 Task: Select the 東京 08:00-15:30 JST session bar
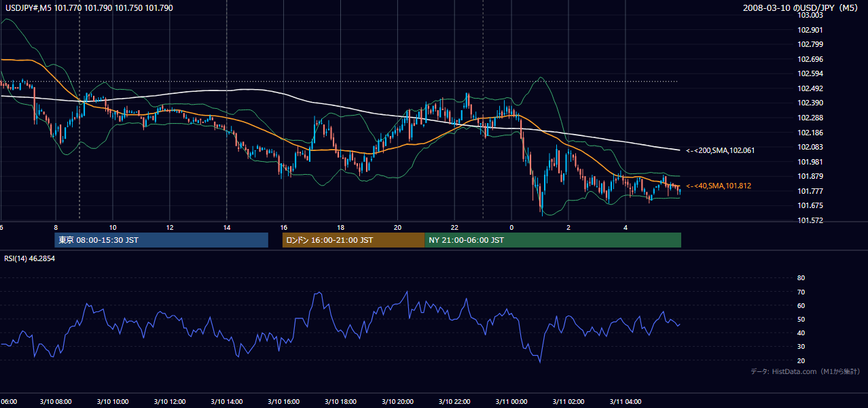162,240
